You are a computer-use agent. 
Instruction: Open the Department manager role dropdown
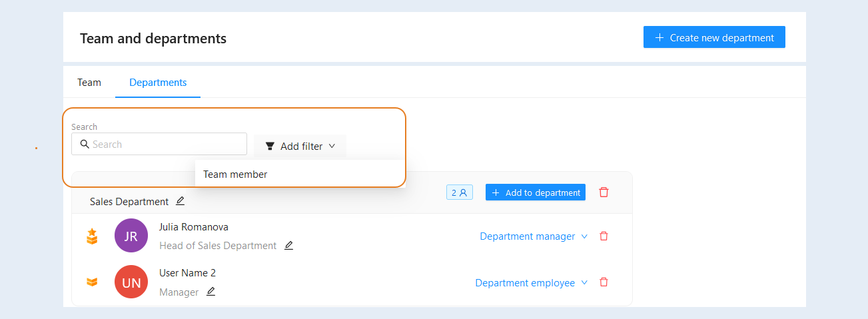tap(534, 236)
